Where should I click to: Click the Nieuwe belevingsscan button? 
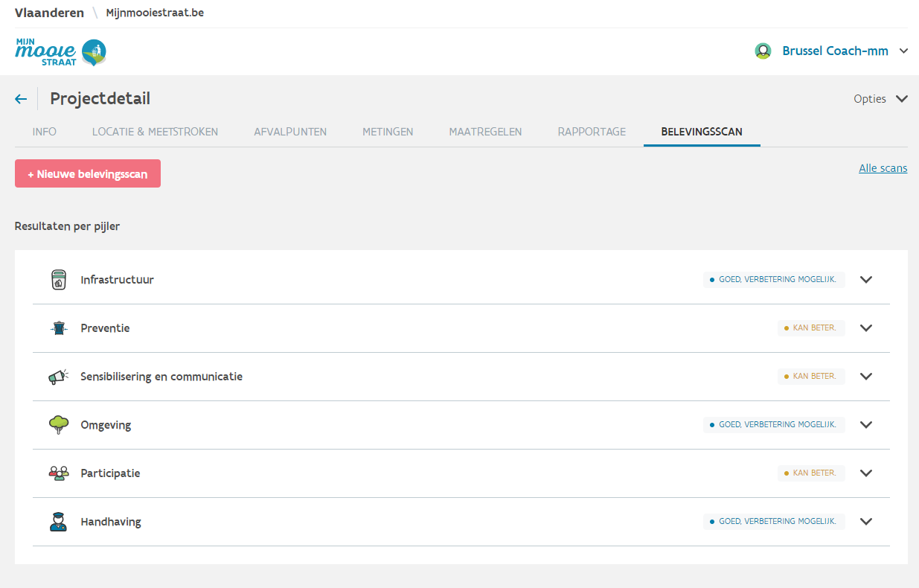[x=88, y=173]
